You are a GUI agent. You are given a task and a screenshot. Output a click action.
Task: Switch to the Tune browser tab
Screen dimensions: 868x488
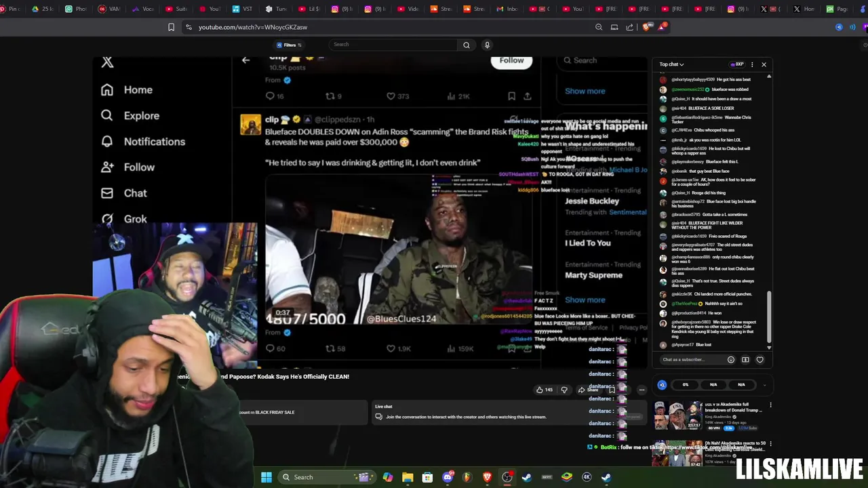[276, 9]
